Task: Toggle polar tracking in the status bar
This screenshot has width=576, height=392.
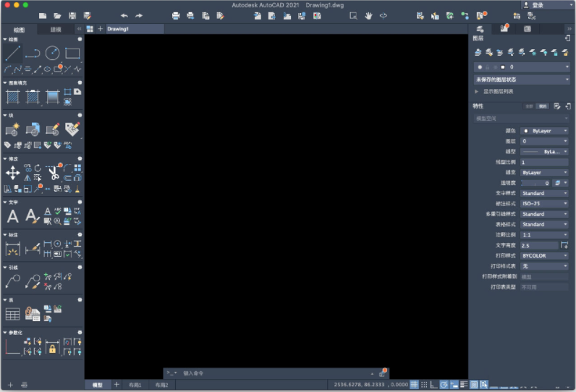Action: (x=444, y=384)
